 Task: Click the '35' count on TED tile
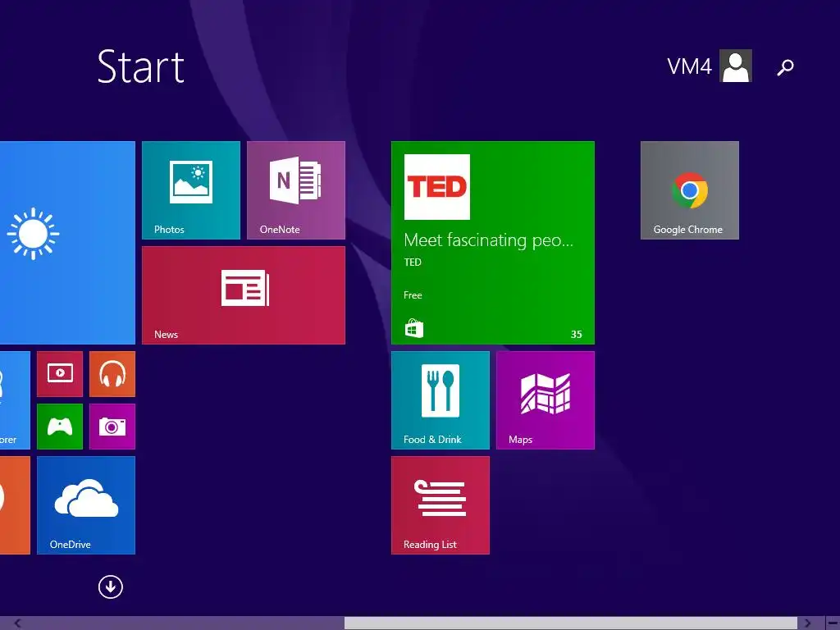pyautogui.click(x=577, y=335)
